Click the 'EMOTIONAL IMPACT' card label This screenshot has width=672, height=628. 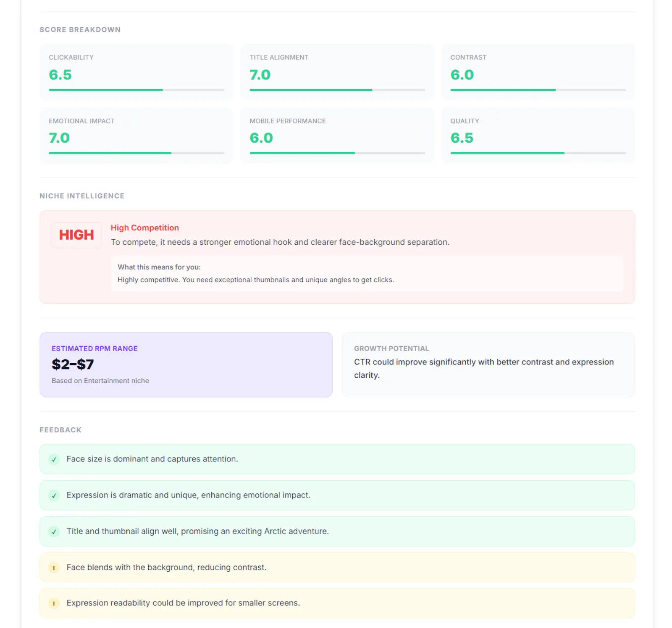click(81, 121)
